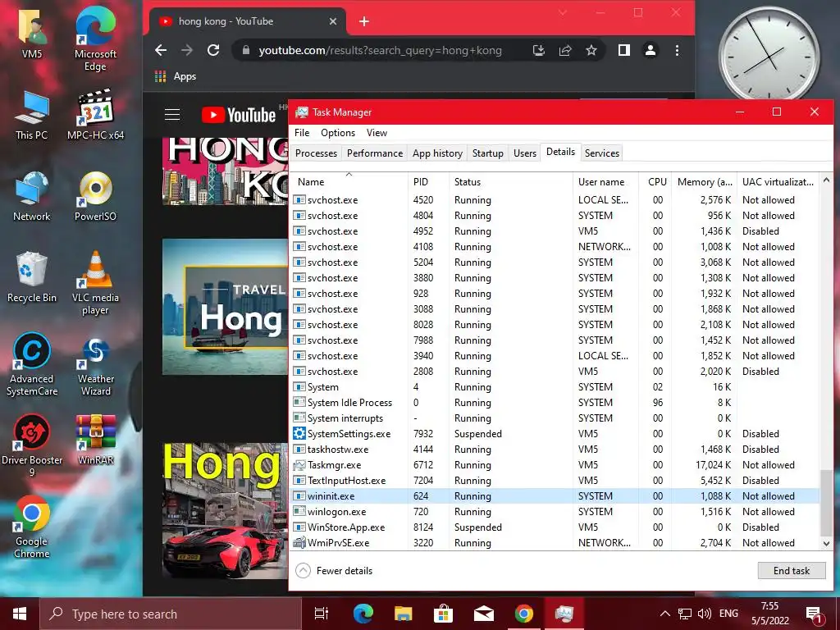This screenshot has height=630, width=840.
Task: Open Chrome Apps shortcut in bookmarks bar
Action: [x=176, y=76]
